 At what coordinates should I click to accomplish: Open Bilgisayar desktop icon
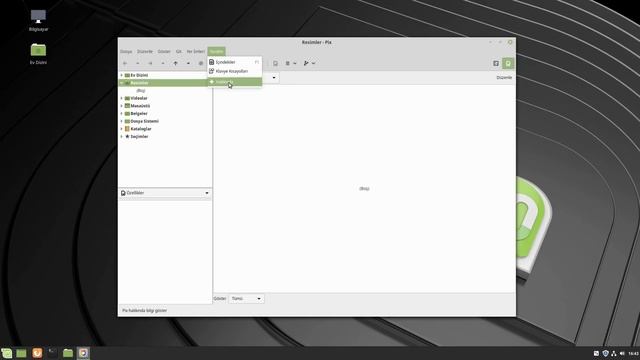pyautogui.click(x=38, y=20)
